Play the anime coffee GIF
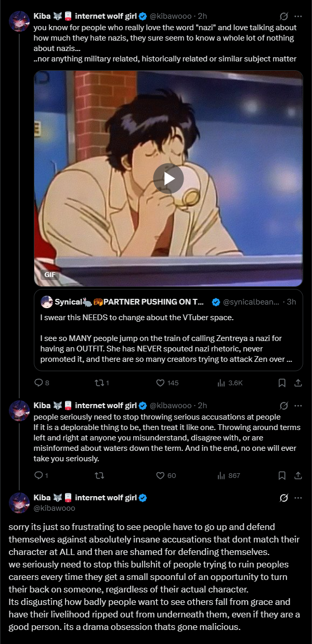Viewport: 312px width, 644px height. coord(168,179)
